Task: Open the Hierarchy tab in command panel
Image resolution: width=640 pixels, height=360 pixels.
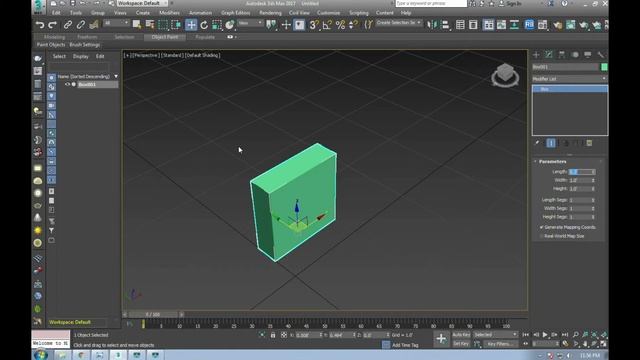Action: 562,55
